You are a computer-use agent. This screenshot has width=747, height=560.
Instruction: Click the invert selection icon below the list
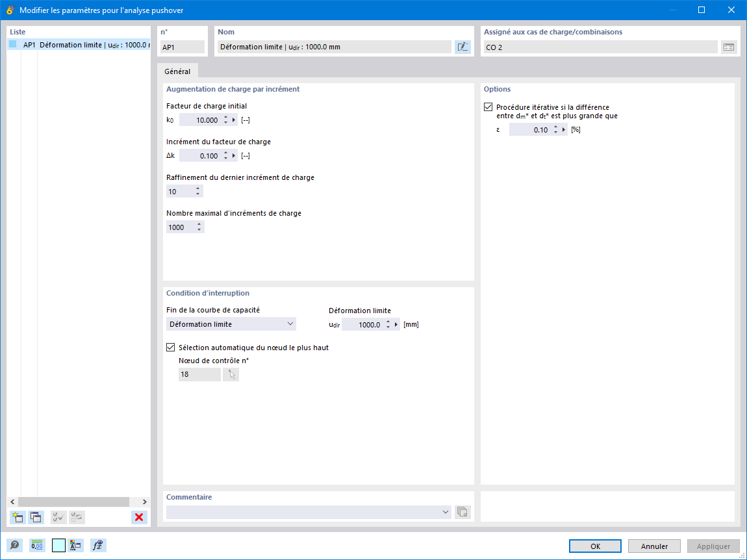click(77, 517)
